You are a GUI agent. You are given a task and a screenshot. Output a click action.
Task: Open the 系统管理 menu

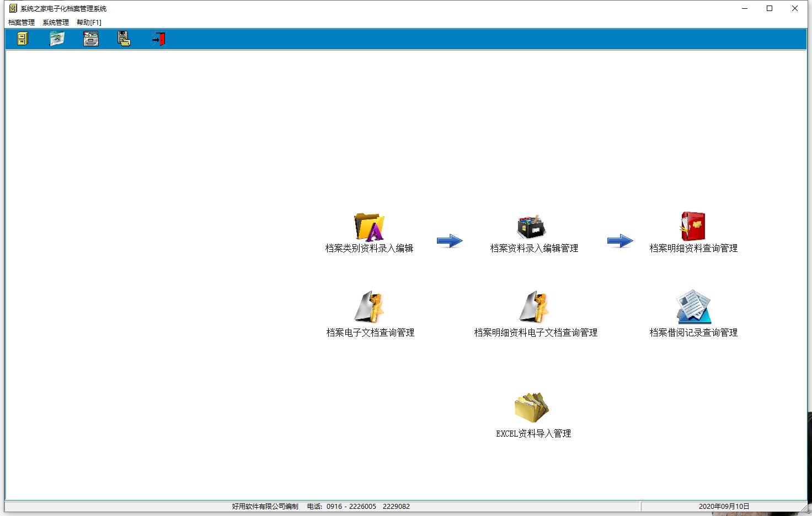click(x=56, y=23)
